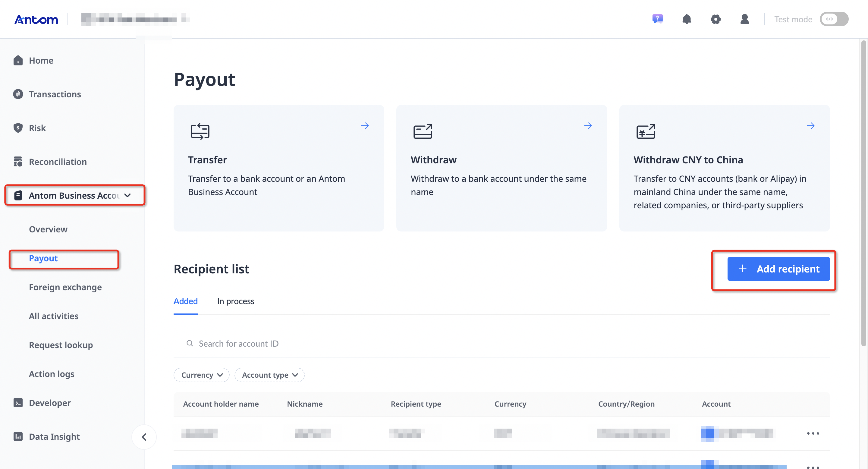The width and height of the screenshot is (868, 469).
Task: Switch to the Added tab
Action: click(185, 301)
